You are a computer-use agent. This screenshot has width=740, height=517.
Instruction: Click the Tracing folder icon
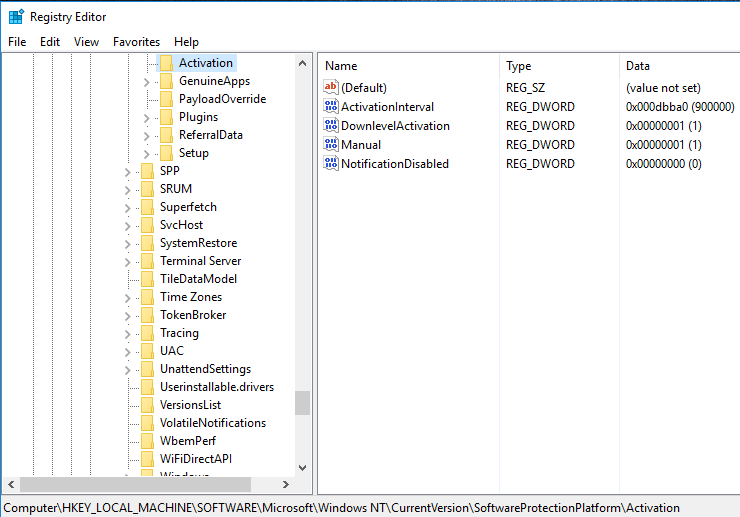(x=147, y=333)
